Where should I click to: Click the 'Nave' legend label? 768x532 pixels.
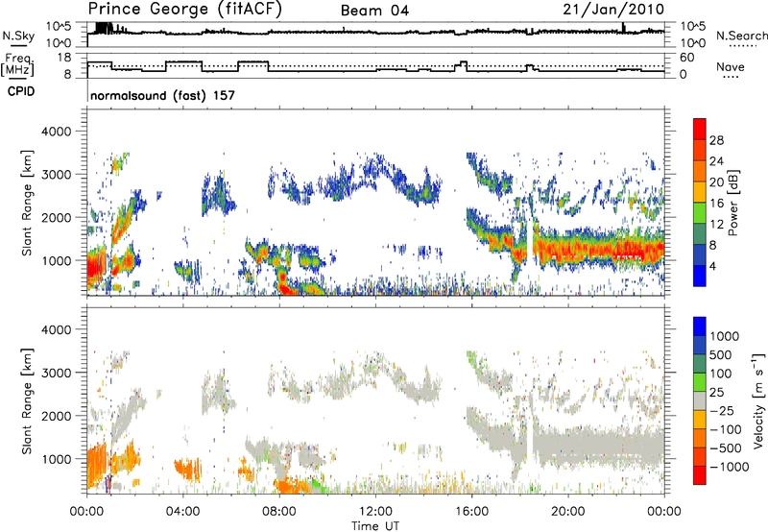[731, 66]
